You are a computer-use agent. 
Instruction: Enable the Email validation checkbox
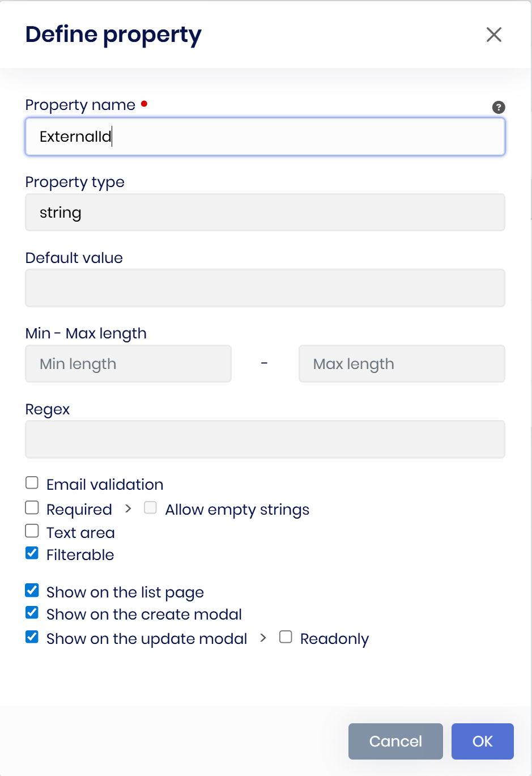[32, 483]
